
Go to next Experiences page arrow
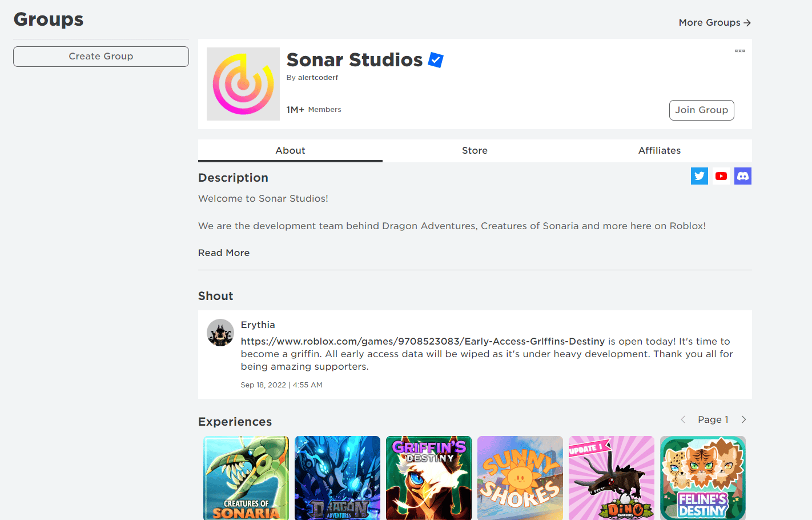[x=743, y=419]
